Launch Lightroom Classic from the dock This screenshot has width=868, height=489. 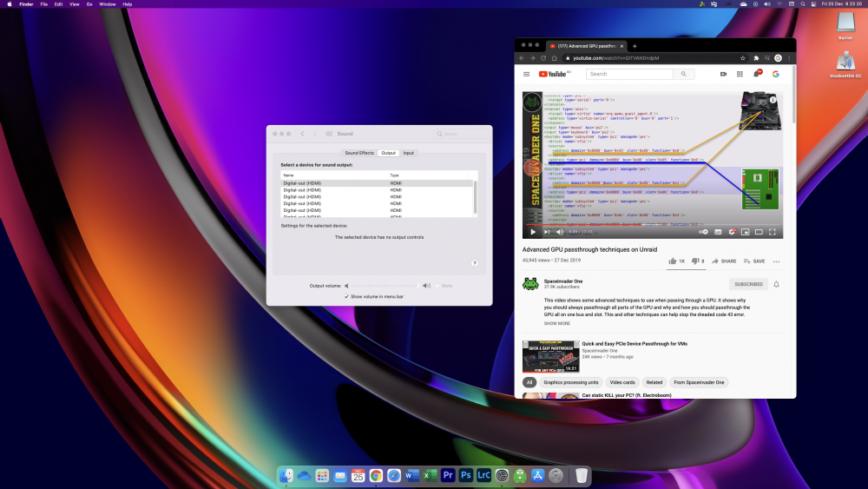(483, 475)
